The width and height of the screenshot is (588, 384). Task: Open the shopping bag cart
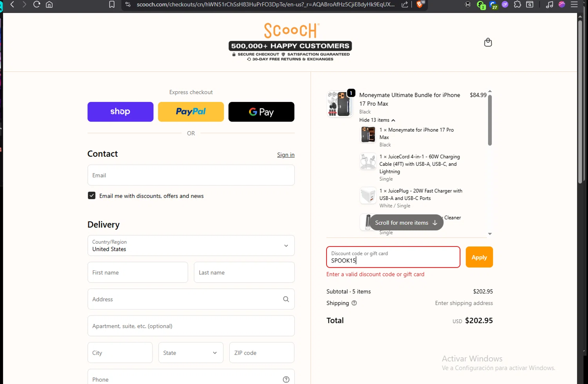click(x=488, y=42)
